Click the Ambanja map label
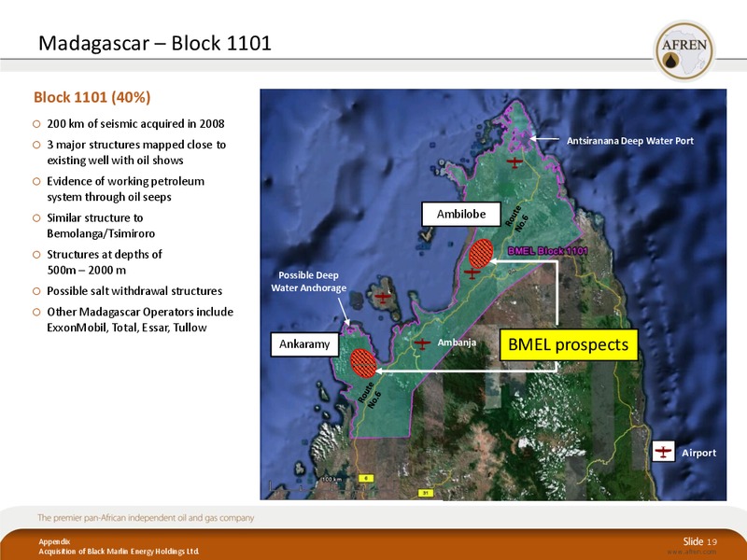747x560 pixels. point(457,343)
